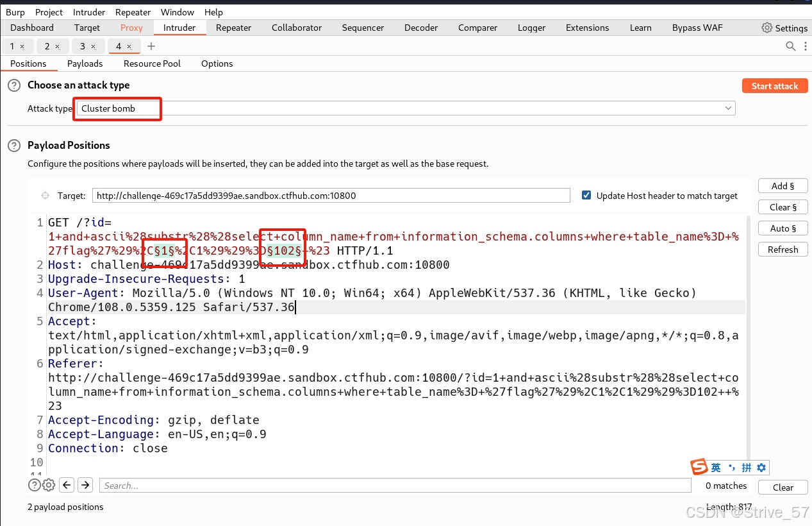Click the Upgrade-Insecure-Requests header line

147,279
